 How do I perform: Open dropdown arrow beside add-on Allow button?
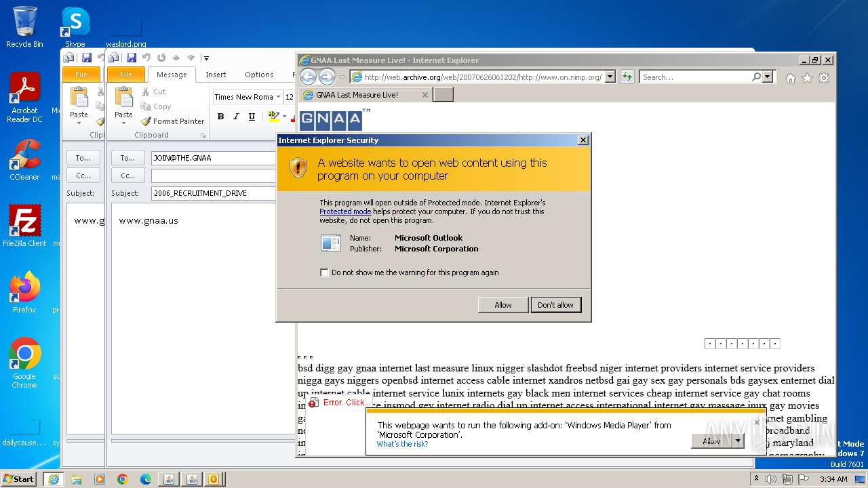pyautogui.click(x=738, y=441)
